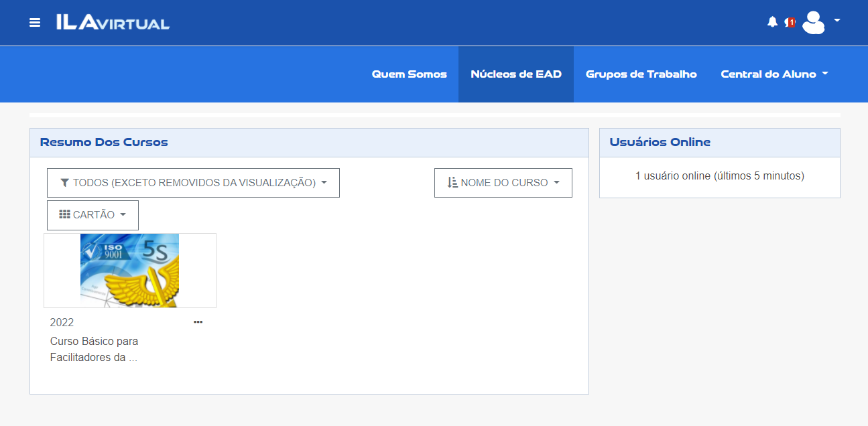The height and width of the screenshot is (426, 868).
Task: Go to Quem Somos
Action: point(409,74)
